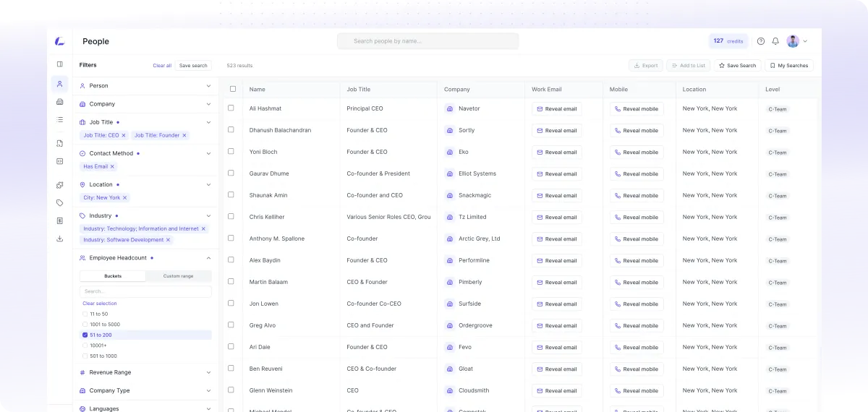
Task: Open notifications bell icon
Action: pyautogui.click(x=775, y=41)
